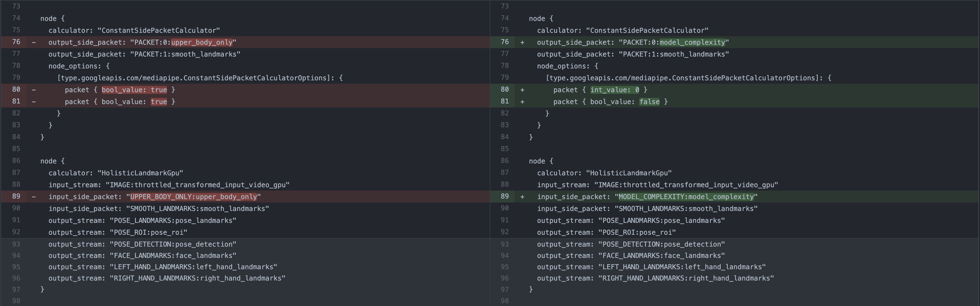Image resolution: width=980 pixels, height=306 pixels.
Task: Click the plus marker beside line 89
Action: point(522,197)
